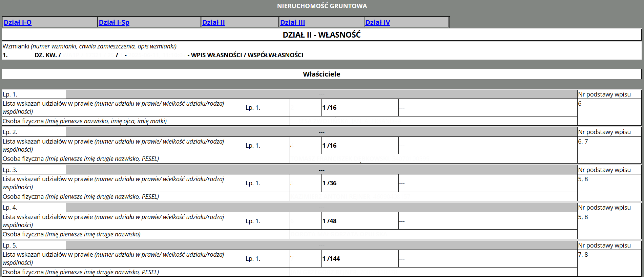Click the 1/36 share value

pyautogui.click(x=329, y=183)
